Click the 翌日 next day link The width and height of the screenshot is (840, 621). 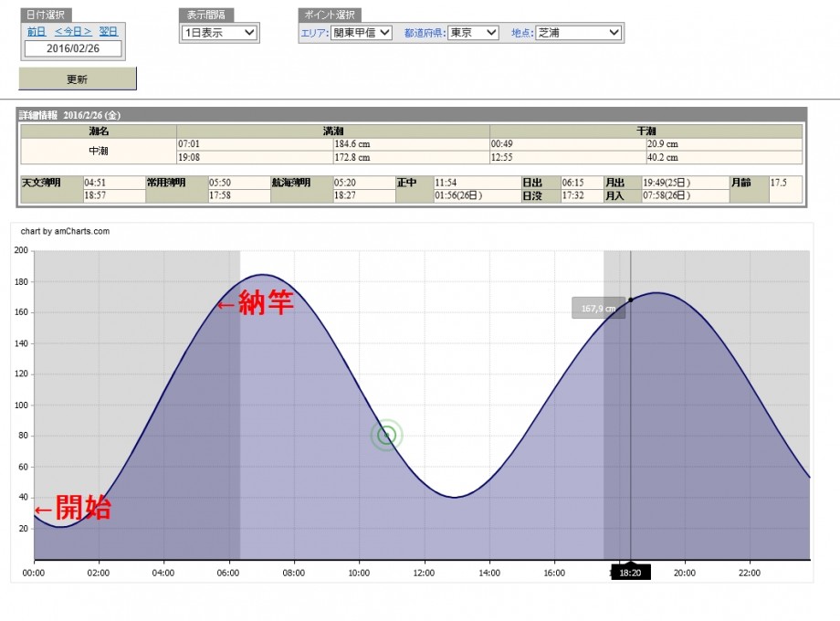109,32
